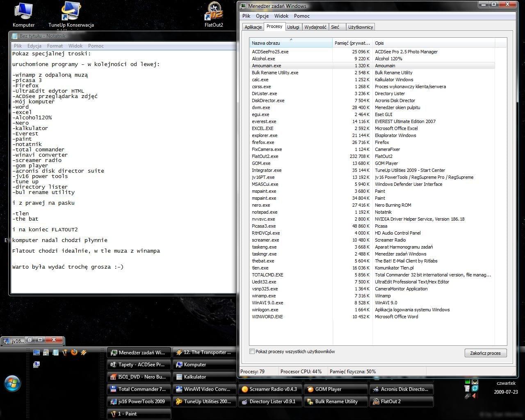525x420 pixels.
Task: Open Widok menu in Notatnik
Action: (75, 46)
